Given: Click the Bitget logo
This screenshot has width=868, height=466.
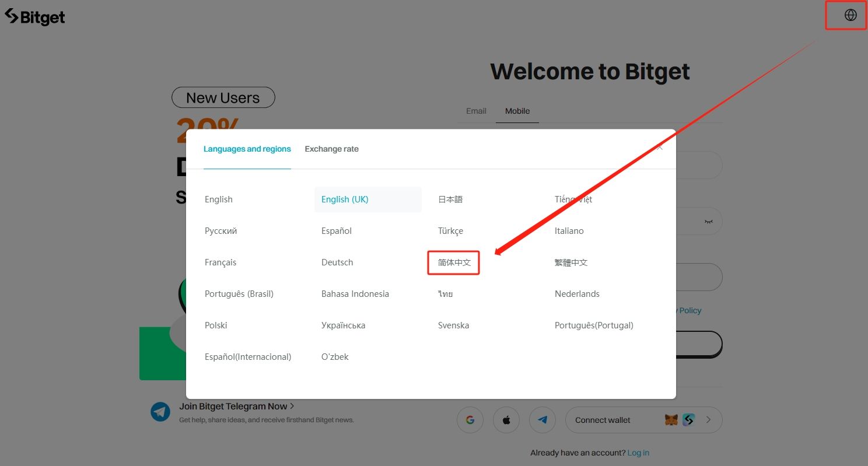Looking at the screenshot, I should point(35,17).
